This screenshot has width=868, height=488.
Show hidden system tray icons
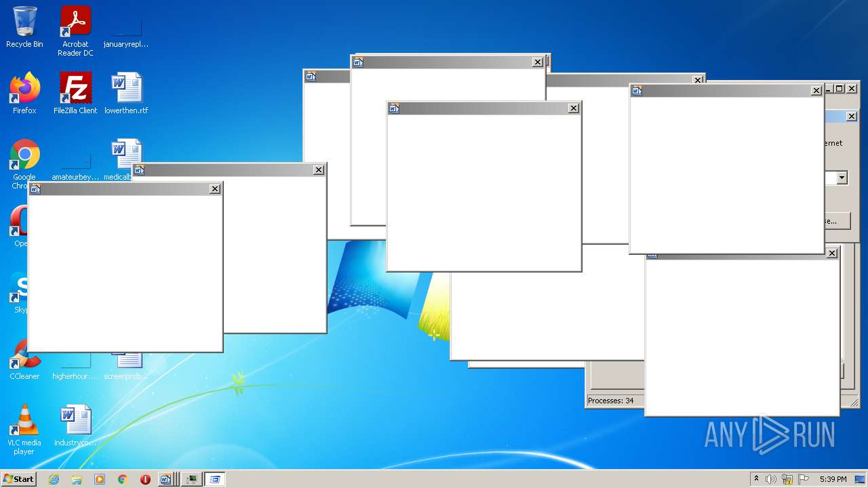756,479
